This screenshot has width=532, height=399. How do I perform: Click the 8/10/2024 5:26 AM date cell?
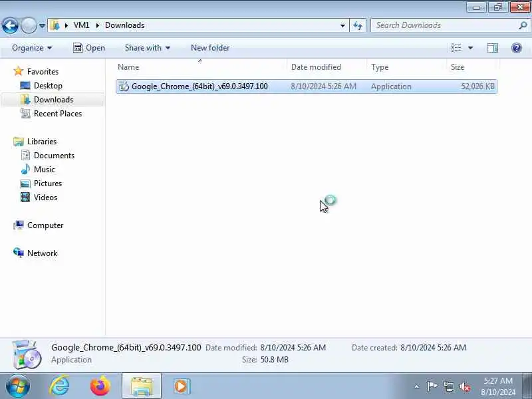click(323, 86)
